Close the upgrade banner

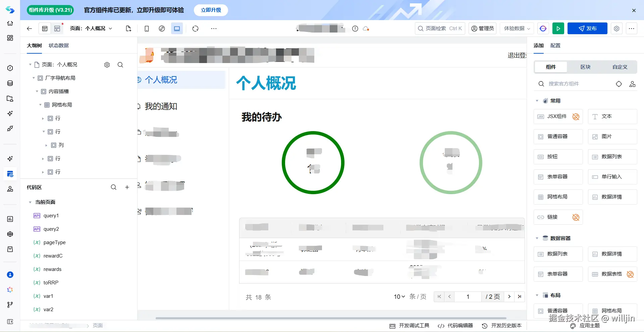click(634, 10)
